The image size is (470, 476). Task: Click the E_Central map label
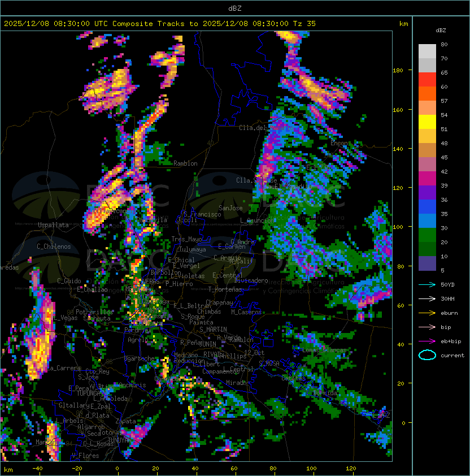point(228,275)
